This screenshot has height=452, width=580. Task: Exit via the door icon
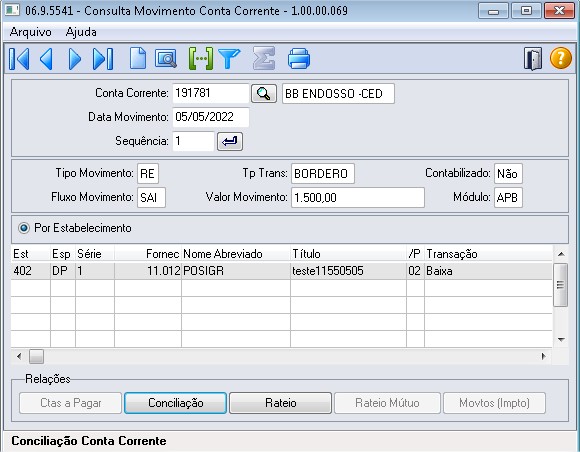(533, 59)
